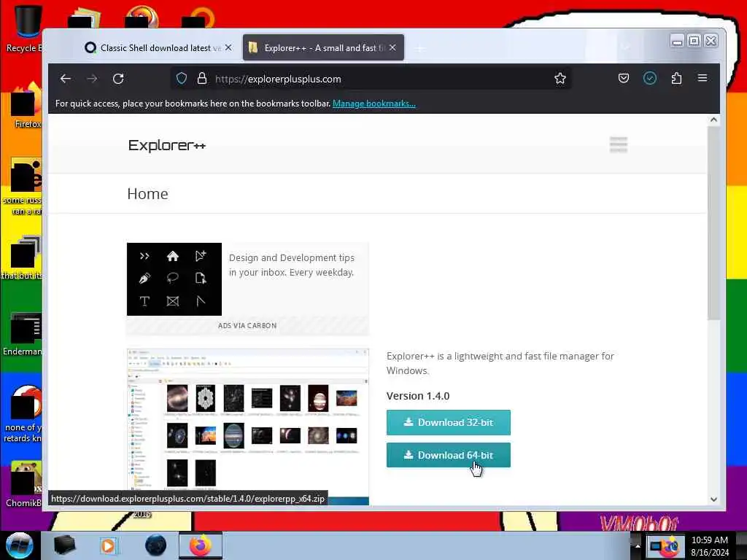Viewport: 747px width, 560px height.
Task: Open the Extensions puzzle-piece menu
Action: click(x=676, y=78)
